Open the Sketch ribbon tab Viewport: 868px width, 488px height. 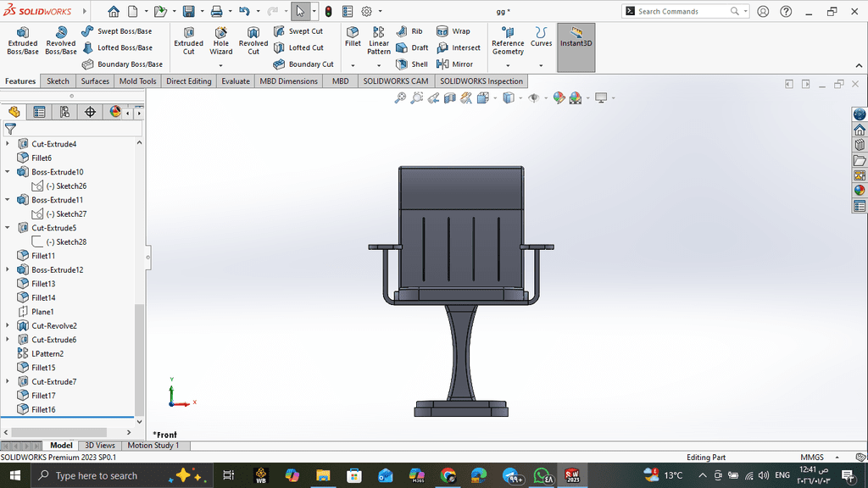coord(58,81)
